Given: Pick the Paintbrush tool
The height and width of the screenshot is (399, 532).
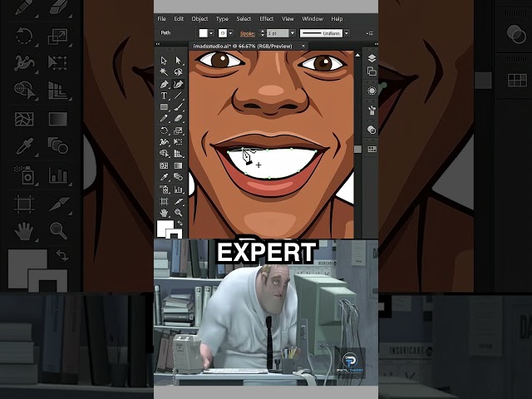Looking at the screenshot, I should click(x=178, y=107).
